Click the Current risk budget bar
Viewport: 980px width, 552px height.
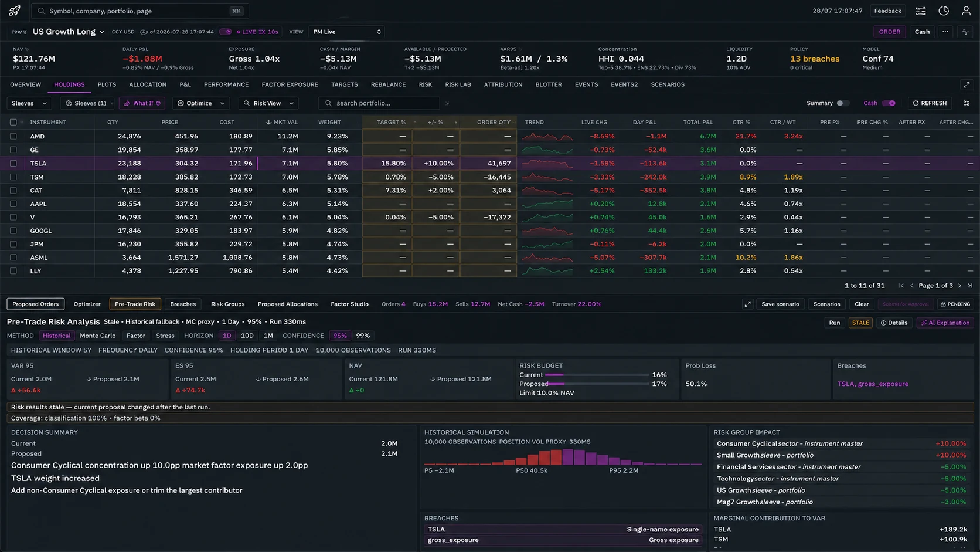tap(597, 375)
